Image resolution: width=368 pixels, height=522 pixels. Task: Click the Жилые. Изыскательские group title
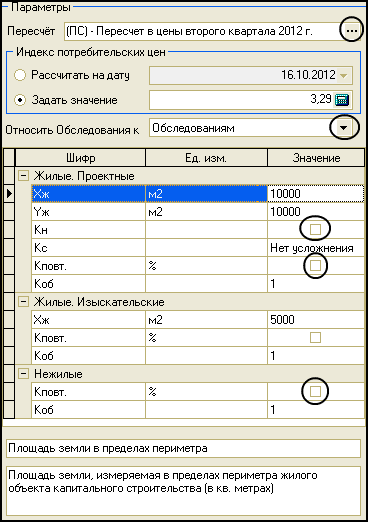(99, 302)
